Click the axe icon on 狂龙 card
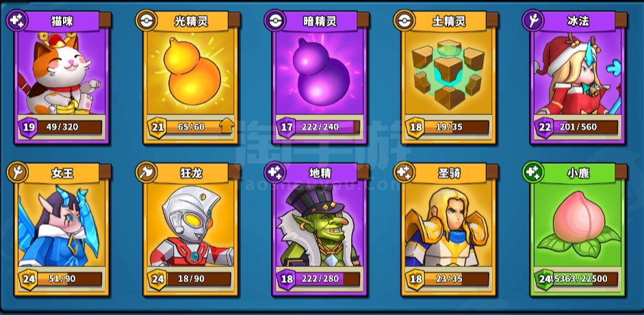This screenshot has height=315, width=644. coord(146,173)
